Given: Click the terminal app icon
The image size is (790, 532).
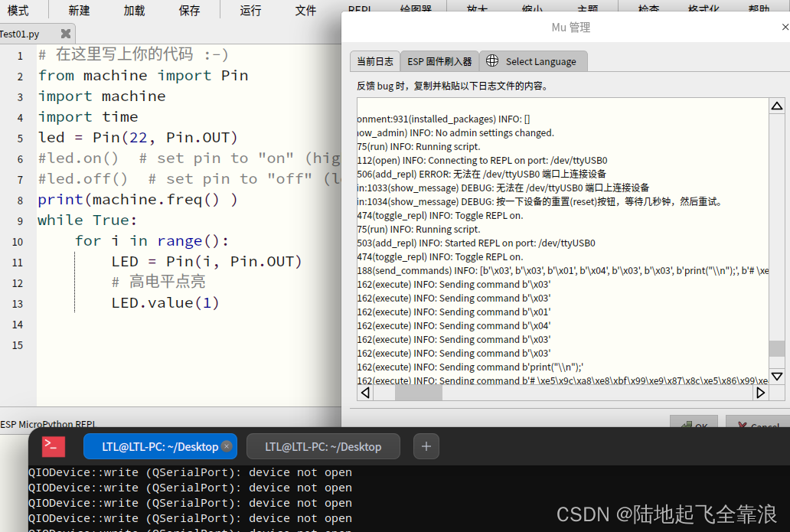Looking at the screenshot, I should pyautogui.click(x=54, y=446).
